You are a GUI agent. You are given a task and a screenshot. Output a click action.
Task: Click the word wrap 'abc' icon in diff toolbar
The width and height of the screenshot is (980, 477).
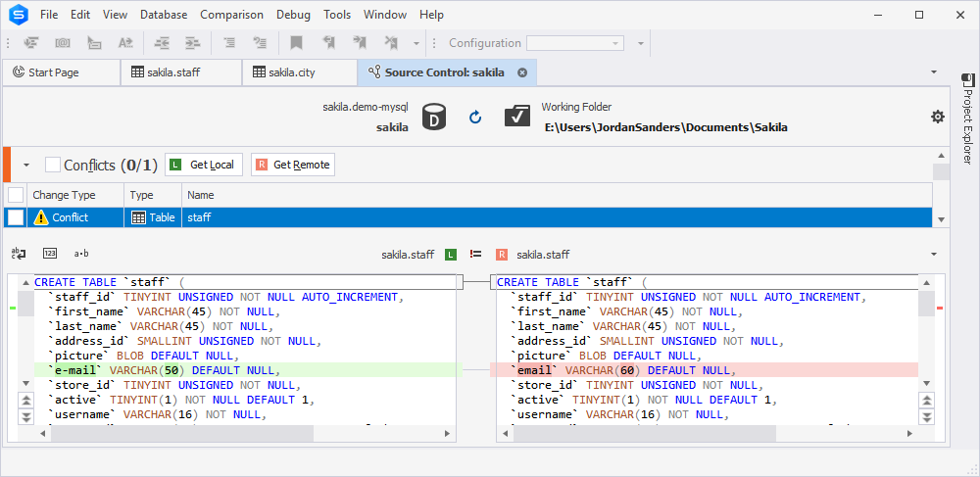pyautogui.click(x=19, y=253)
